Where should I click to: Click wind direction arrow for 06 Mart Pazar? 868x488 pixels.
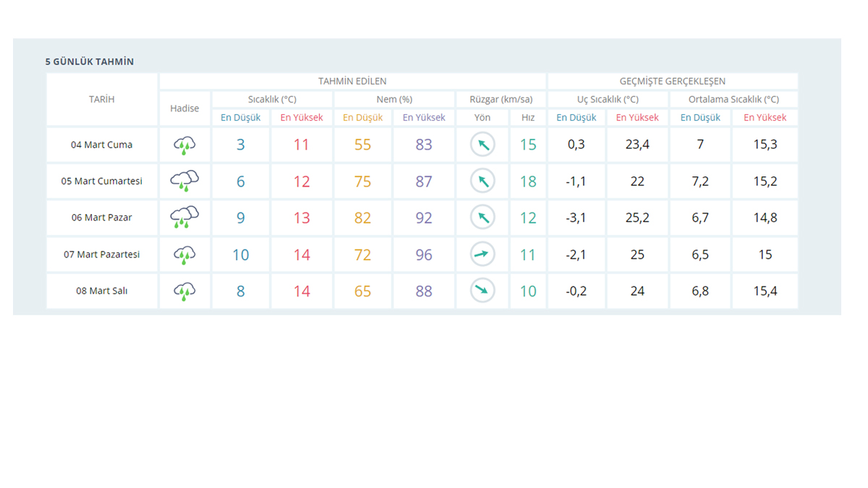pyautogui.click(x=482, y=218)
